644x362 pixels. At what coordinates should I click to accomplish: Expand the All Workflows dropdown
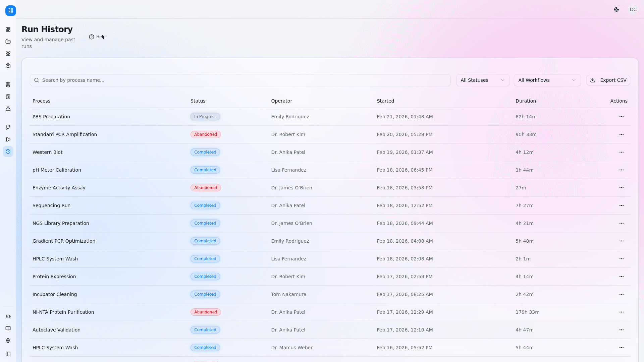pyautogui.click(x=547, y=80)
